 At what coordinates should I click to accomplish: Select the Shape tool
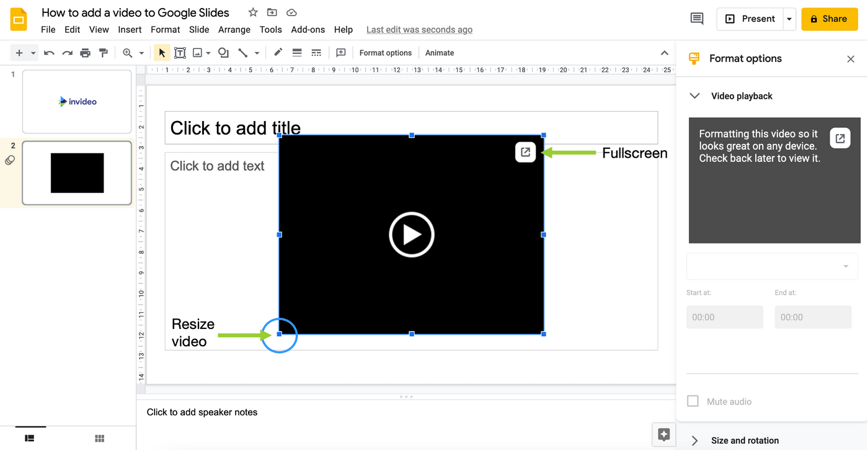coord(223,53)
